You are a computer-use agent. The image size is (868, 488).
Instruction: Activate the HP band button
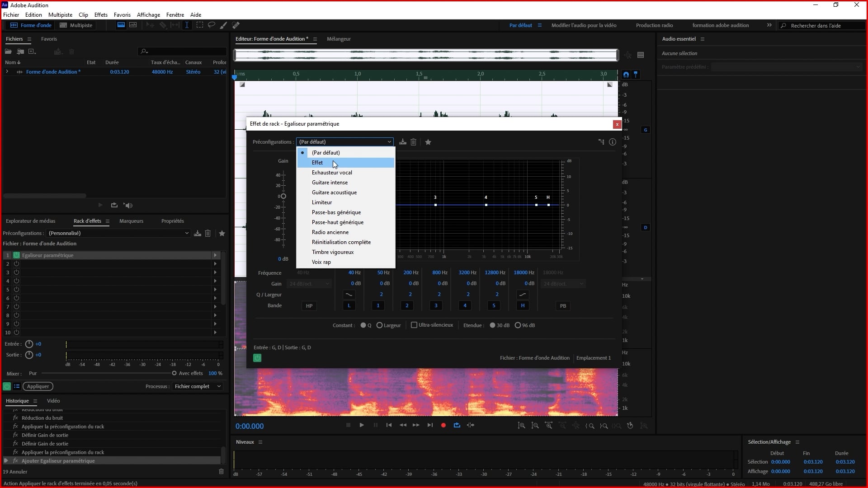tap(309, 306)
